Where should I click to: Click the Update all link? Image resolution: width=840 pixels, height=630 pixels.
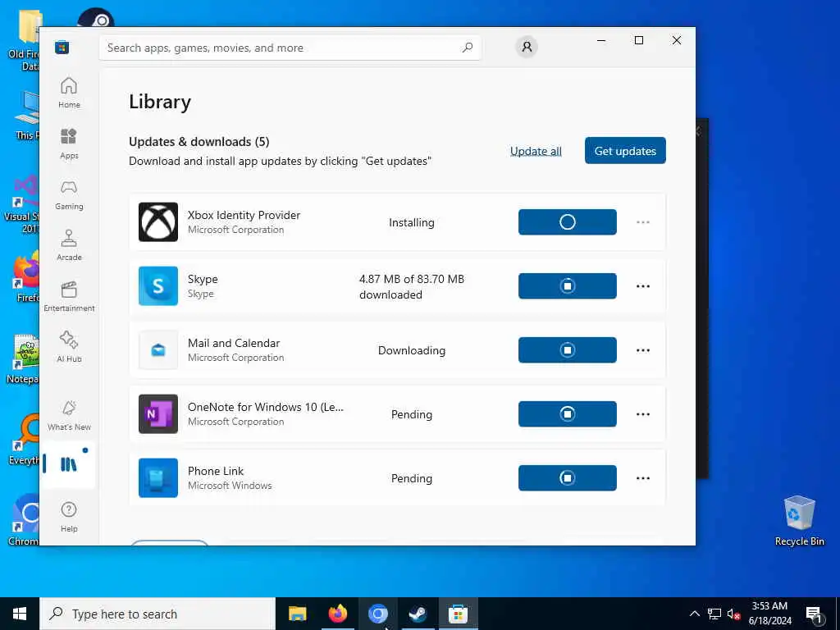point(536,151)
